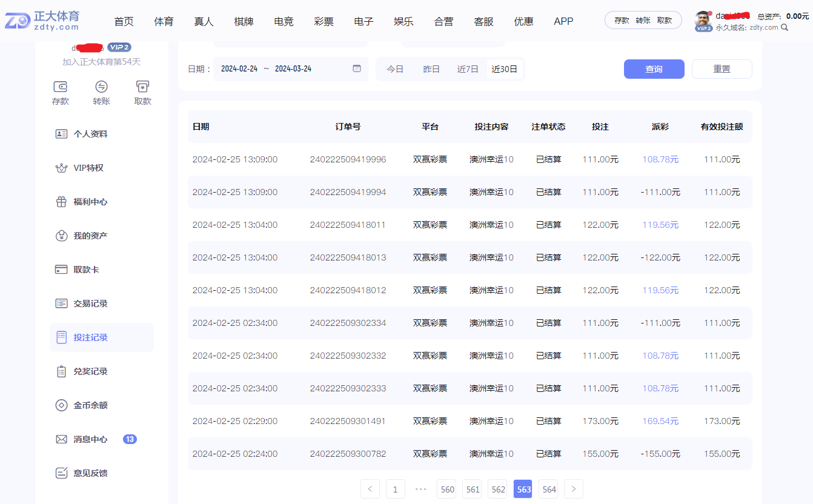Click order number 240222509419996
The height and width of the screenshot is (504, 813).
[348, 159]
